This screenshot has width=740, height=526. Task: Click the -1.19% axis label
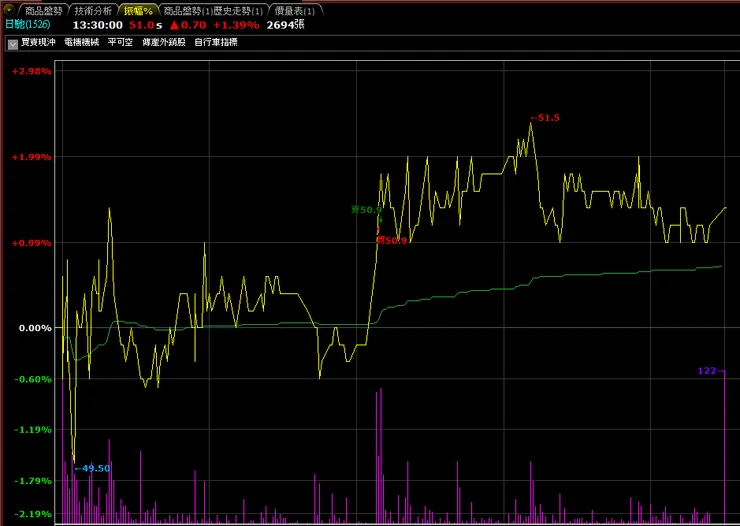pos(33,430)
